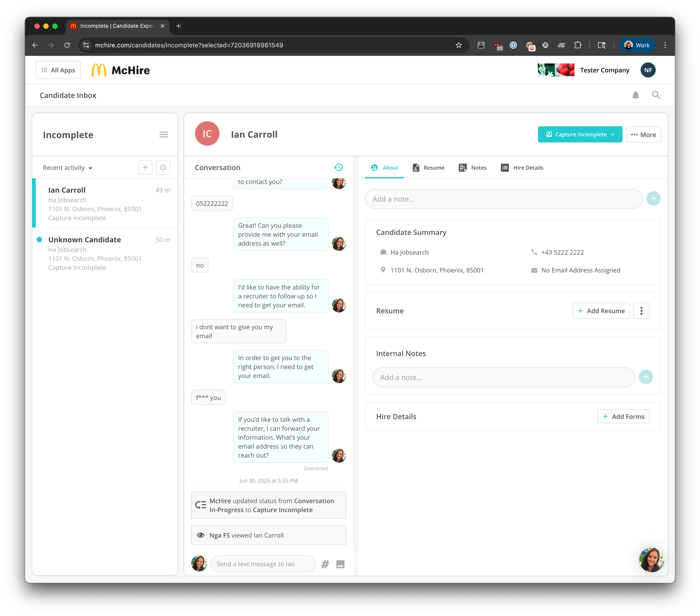Click the status update activity entry

point(269,505)
